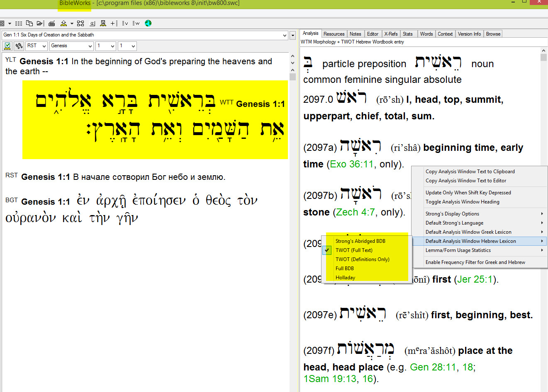
Task: Toggle Update Only When Shift Key Depressed
Action: 479,193
